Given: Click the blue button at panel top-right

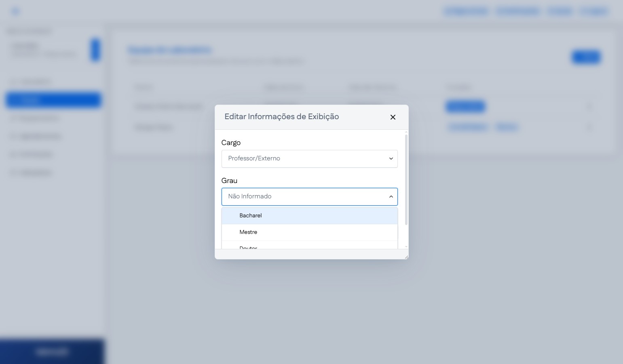Looking at the screenshot, I should coord(585,57).
